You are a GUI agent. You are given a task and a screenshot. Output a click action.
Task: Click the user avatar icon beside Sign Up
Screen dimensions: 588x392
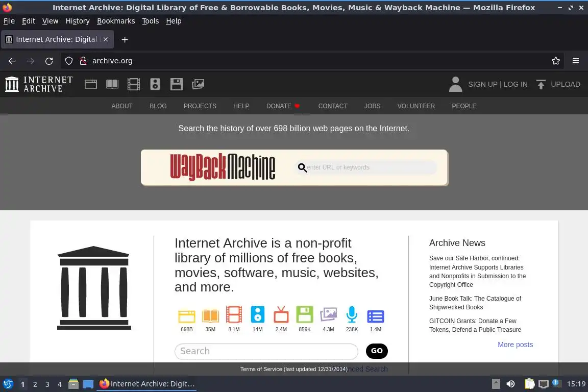(455, 84)
